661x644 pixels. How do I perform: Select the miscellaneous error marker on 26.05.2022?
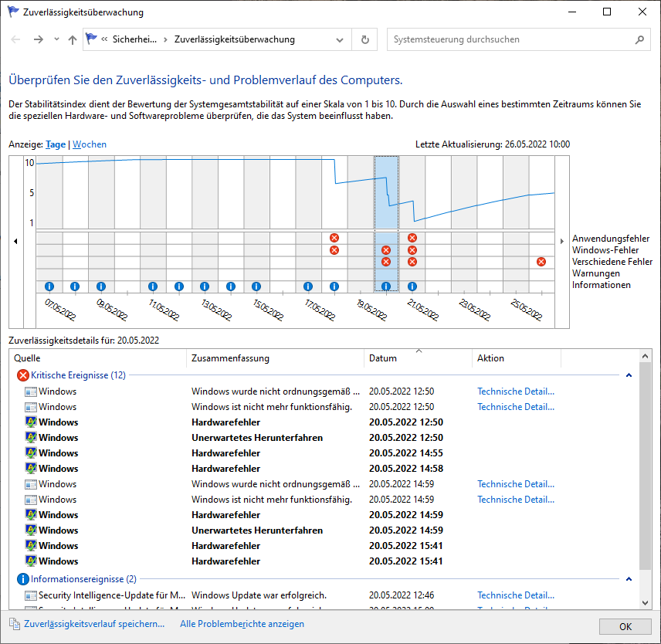click(541, 262)
